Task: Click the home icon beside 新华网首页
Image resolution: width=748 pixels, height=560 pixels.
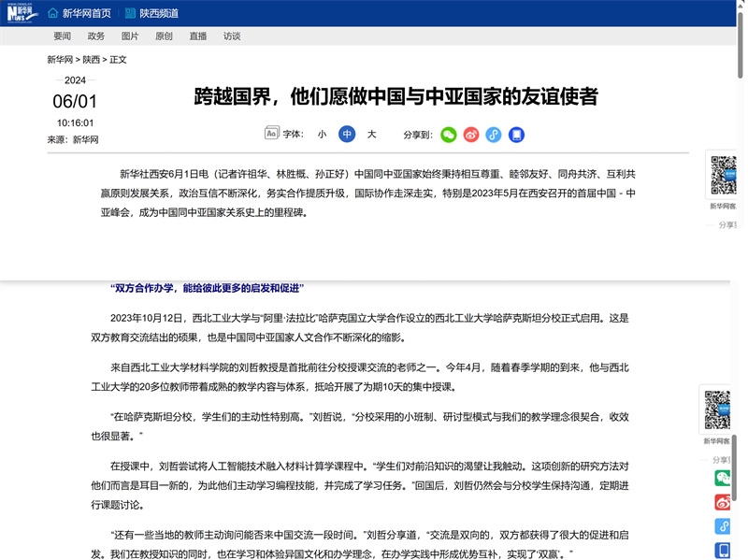Action: tap(52, 13)
